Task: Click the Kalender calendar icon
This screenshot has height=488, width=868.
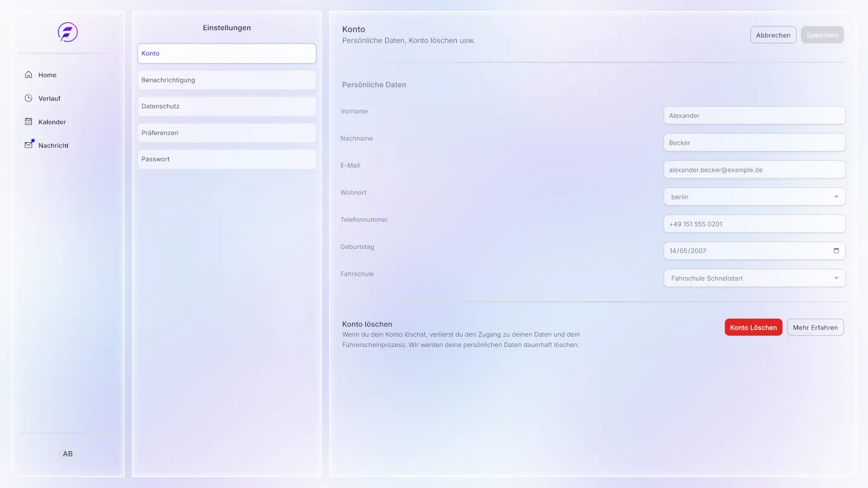Action: [28, 122]
